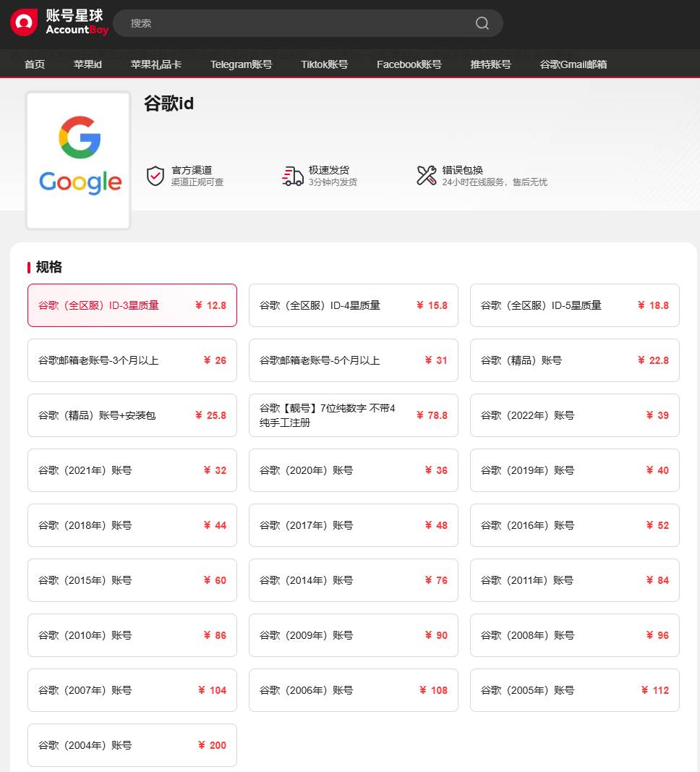
Task: Choose 谷歌【靓号】7位纯数字 spec
Action: pos(354,415)
